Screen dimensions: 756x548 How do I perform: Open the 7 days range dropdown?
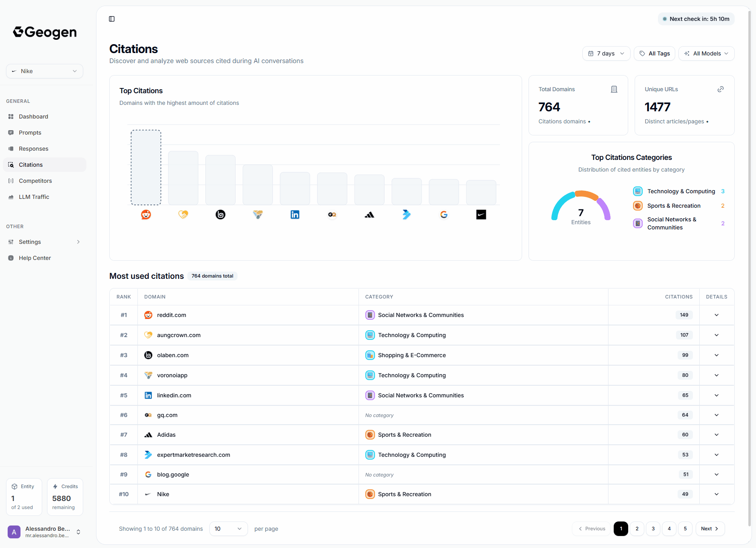coord(606,53)
